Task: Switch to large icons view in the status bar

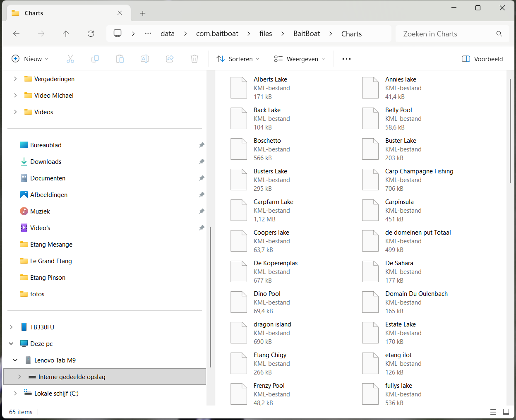Action: 506,412
